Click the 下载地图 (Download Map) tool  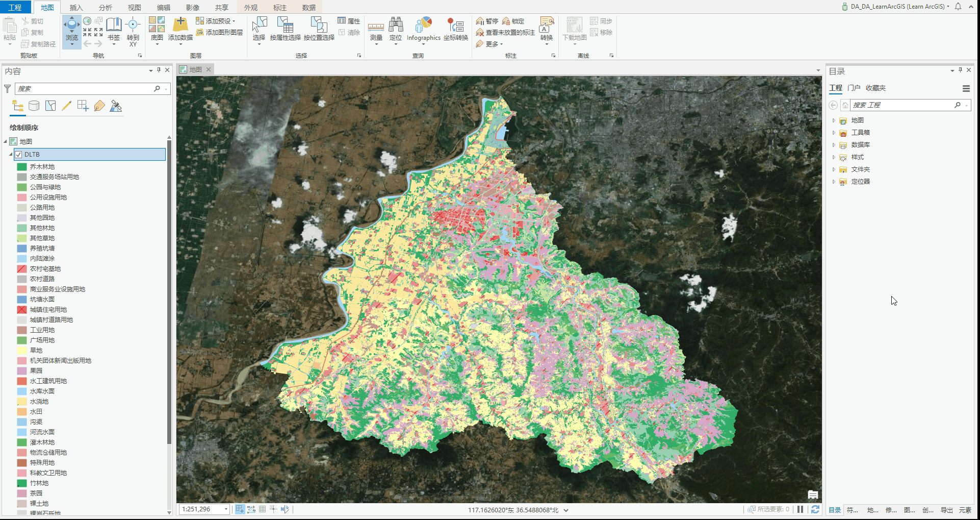574,28
